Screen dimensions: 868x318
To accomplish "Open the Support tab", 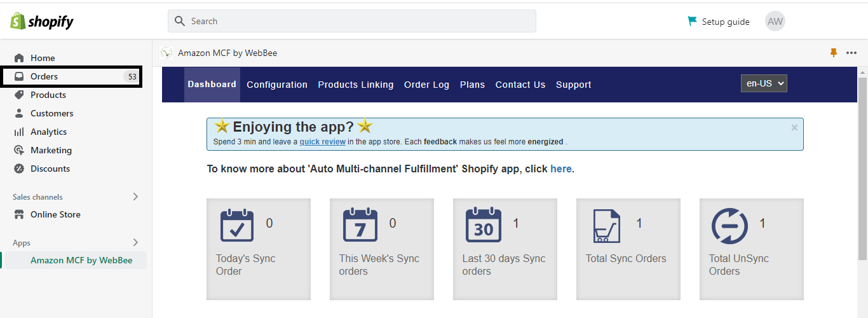I will (x=574, y=85).
